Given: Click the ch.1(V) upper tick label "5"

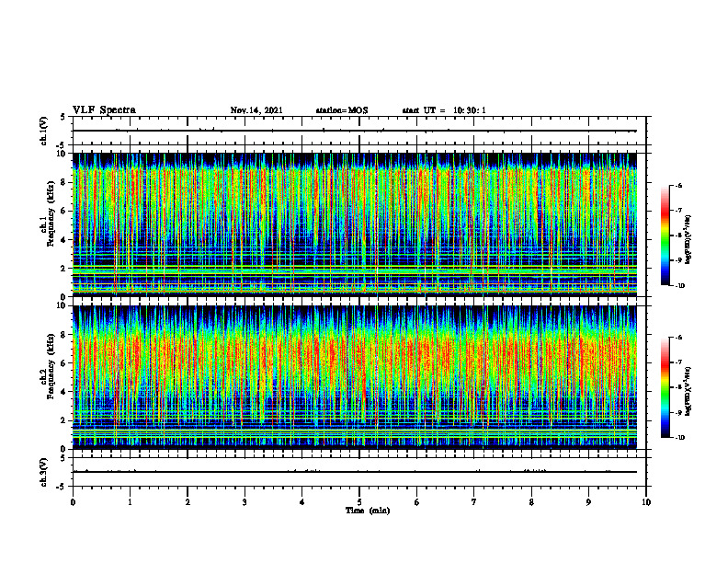Looking at the screenshot, I should [64, 117].
